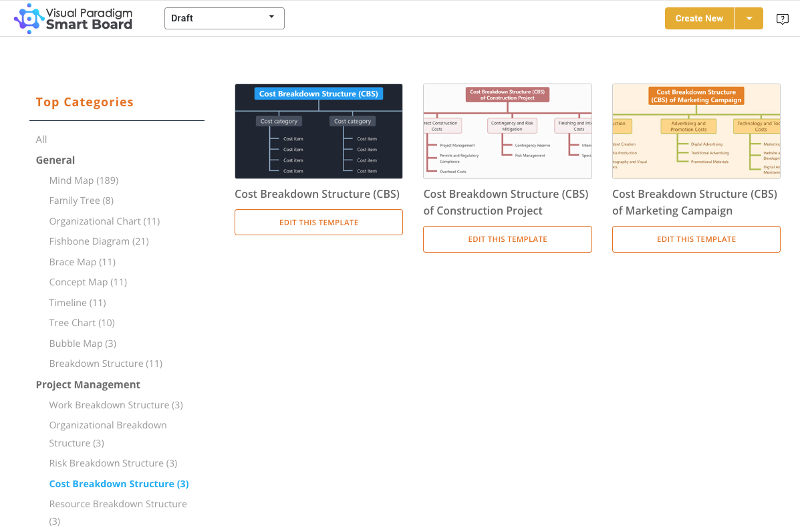Open the help question mark icon
The image size is (800, 532).
click(782, 18)
